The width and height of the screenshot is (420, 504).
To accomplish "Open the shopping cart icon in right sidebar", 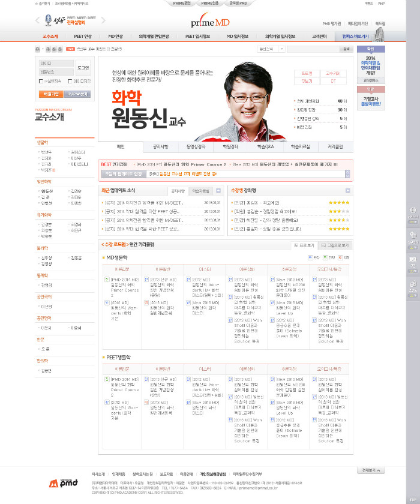I will click(413, 210).
